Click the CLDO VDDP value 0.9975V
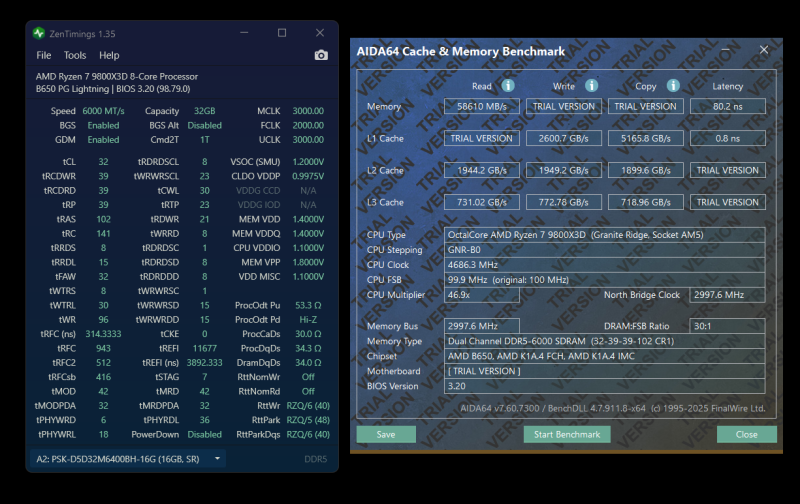The height and width of the screenshot is (504, 800). [x=308, y=176]
